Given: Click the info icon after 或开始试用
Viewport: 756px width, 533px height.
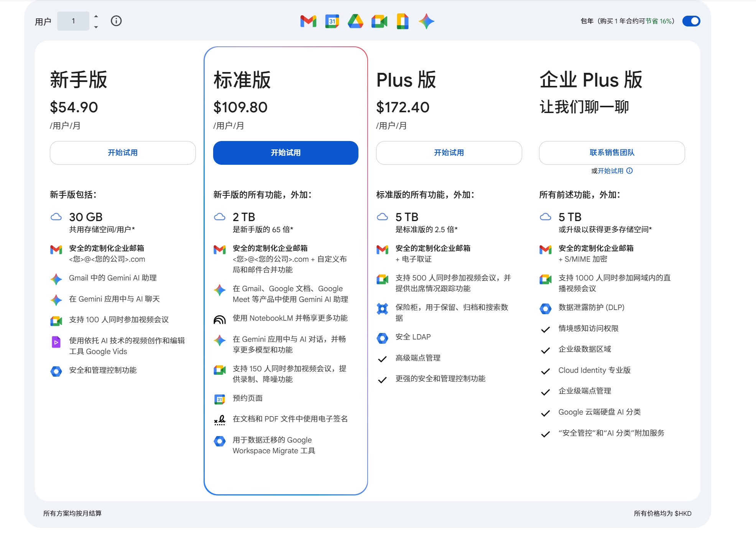Looking at the screenshot, I should coord(629,171).
